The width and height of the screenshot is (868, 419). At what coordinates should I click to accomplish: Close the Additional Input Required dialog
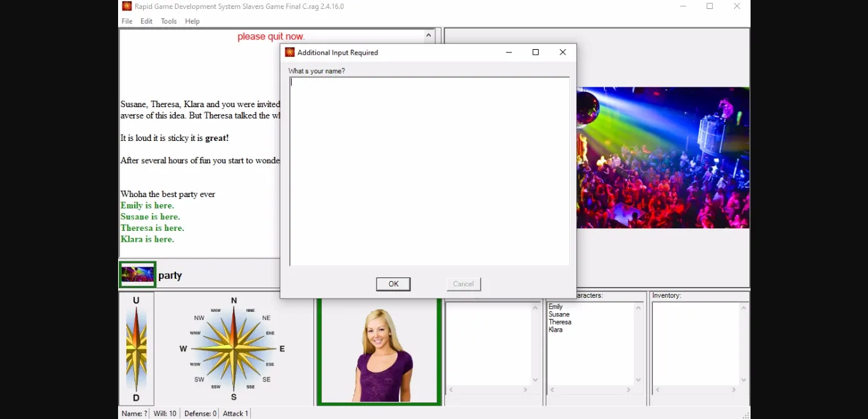(562, 52)
